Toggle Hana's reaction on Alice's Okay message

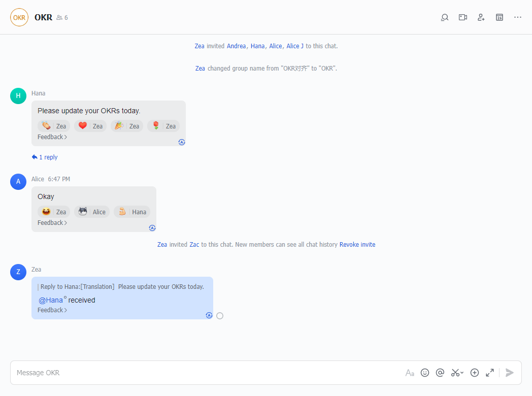(x=132, y=211)
